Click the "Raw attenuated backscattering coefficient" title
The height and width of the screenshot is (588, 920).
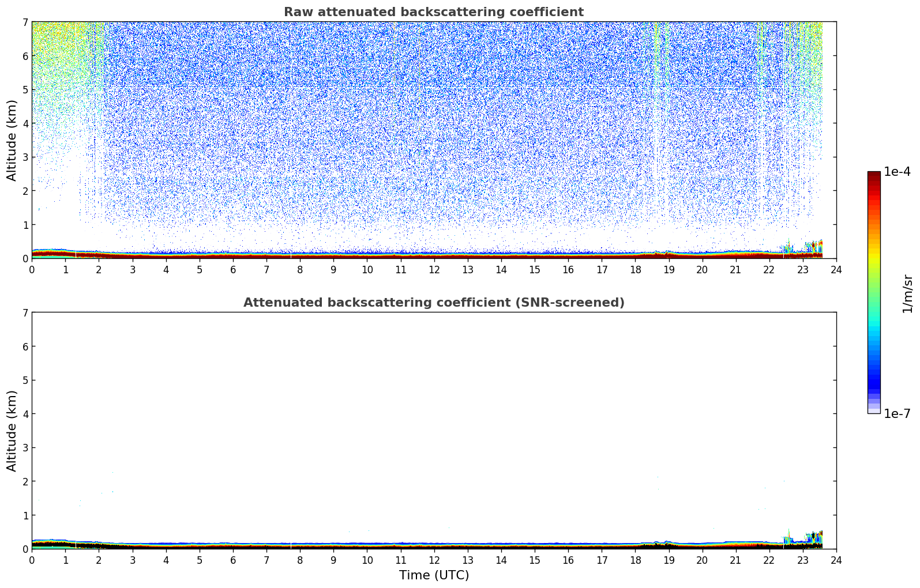433,12
